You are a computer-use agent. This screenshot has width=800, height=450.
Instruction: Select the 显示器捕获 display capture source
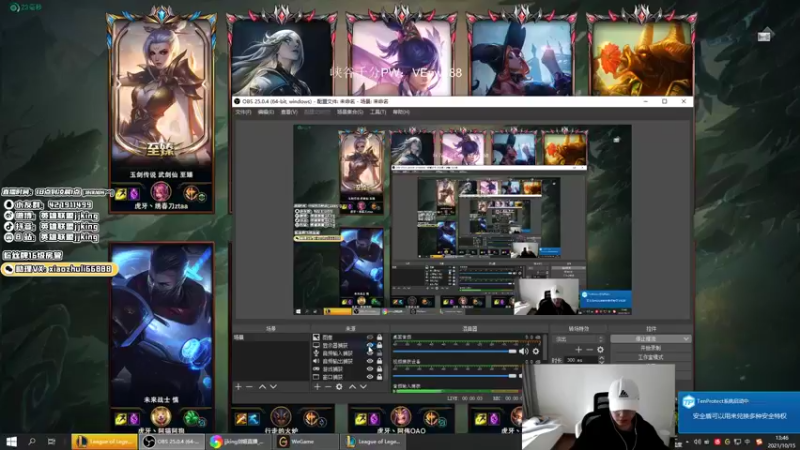tap(347, 345)
